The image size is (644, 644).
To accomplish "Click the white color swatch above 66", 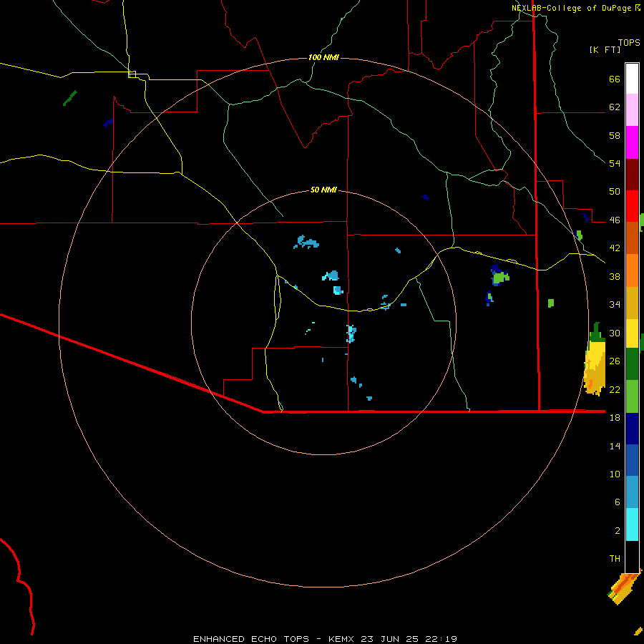I will pos(632,79).
